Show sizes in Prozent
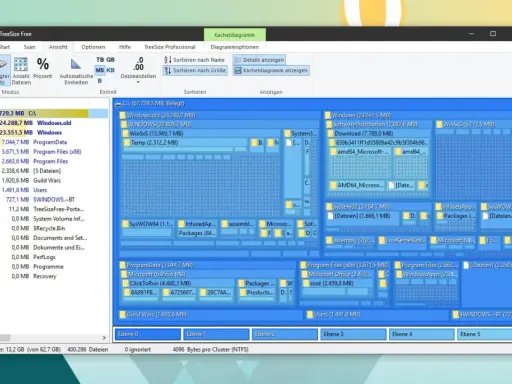Screen dimensions: 512x384 click(43, 69)
